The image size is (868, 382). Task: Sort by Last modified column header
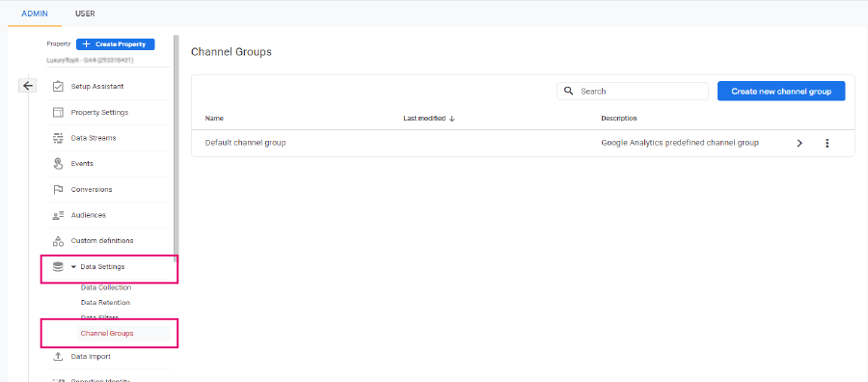pos(424,119)
